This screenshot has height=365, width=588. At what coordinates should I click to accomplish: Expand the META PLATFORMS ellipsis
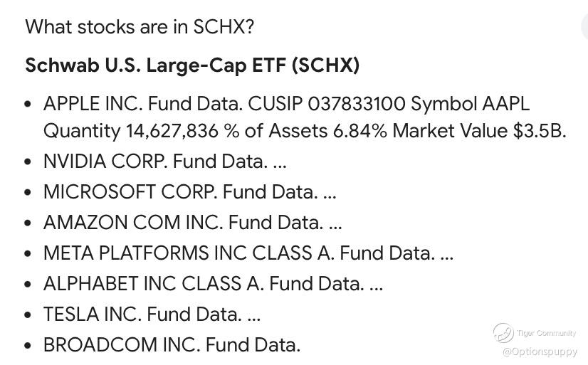point(446,253)
